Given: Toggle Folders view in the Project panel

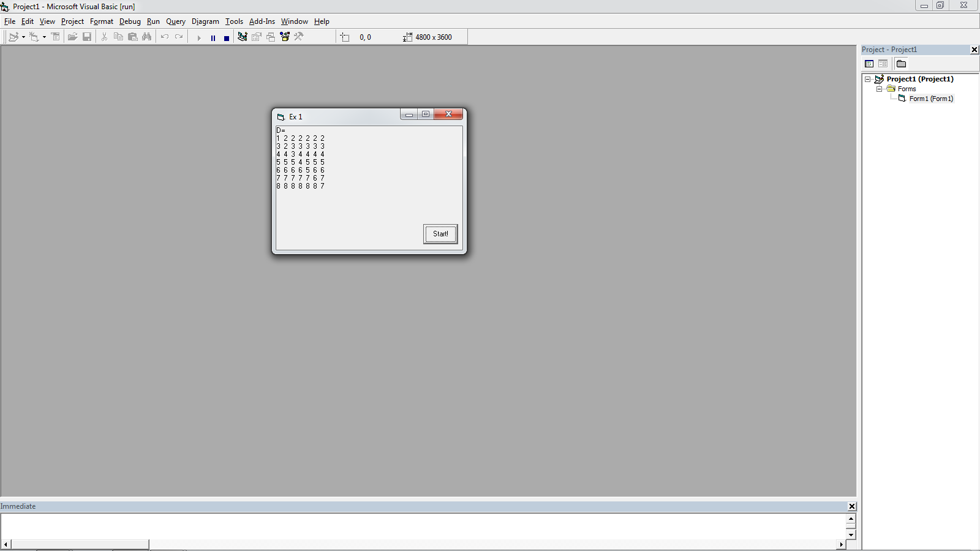Looking at the screenshot, I should point(901,64).
